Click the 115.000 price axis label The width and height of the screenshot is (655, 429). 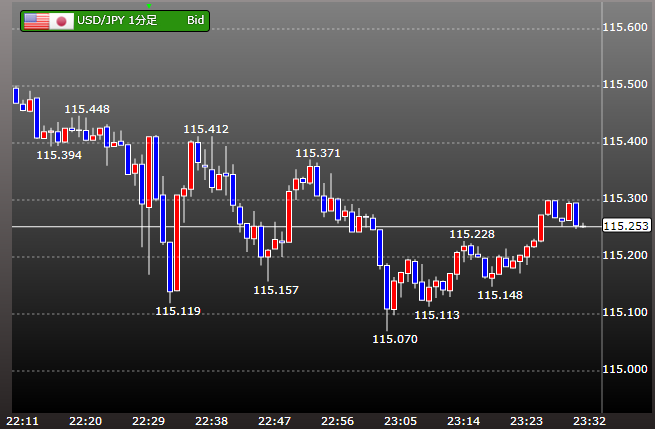click(x=627, y=370)
